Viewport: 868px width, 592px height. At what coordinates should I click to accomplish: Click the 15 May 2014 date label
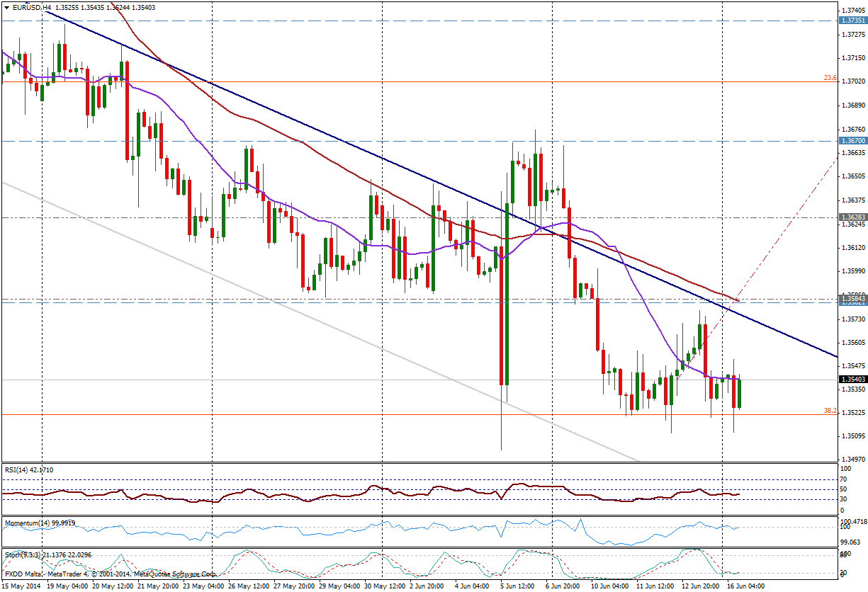[x=21, y=586]
